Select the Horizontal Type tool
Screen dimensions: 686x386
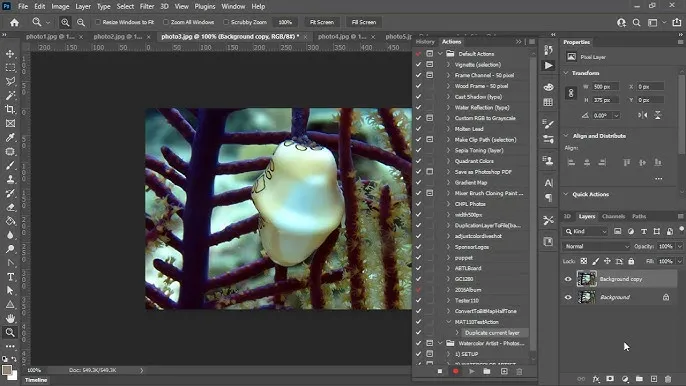pos(10,277)
